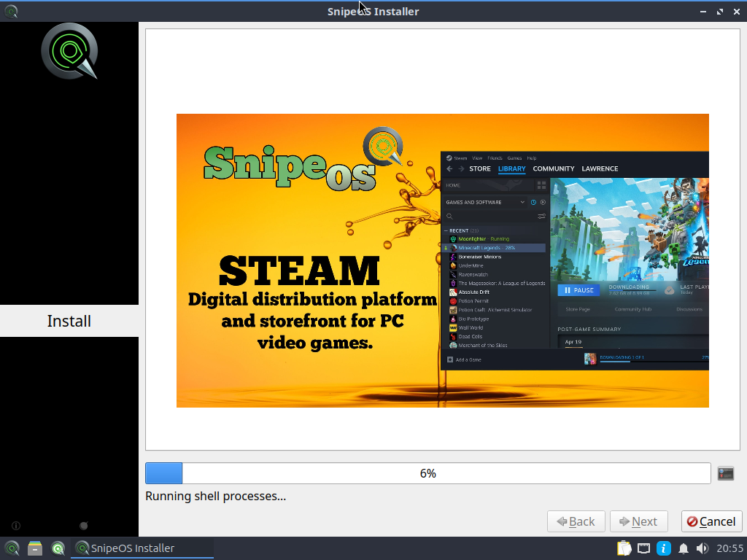Minimize the SnipeOS Installer window
Image resolution: width=747 pixels, height=560 pixels.
[x=703, y=12]
